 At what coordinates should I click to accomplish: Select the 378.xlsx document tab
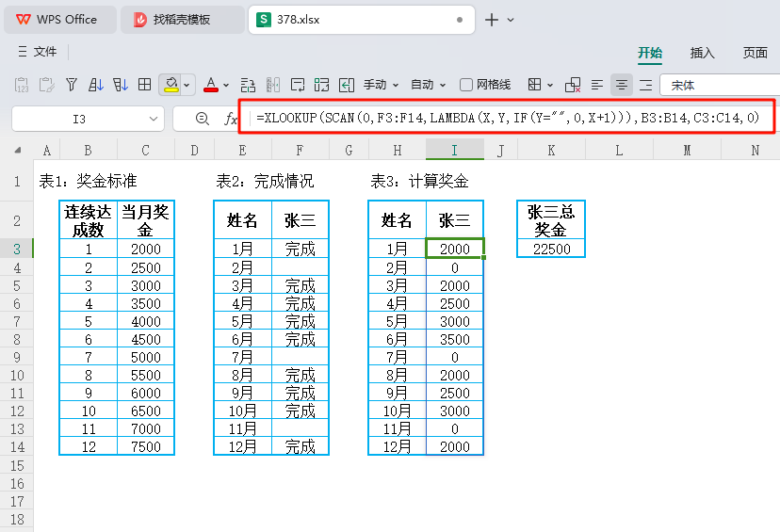point(361,20)
